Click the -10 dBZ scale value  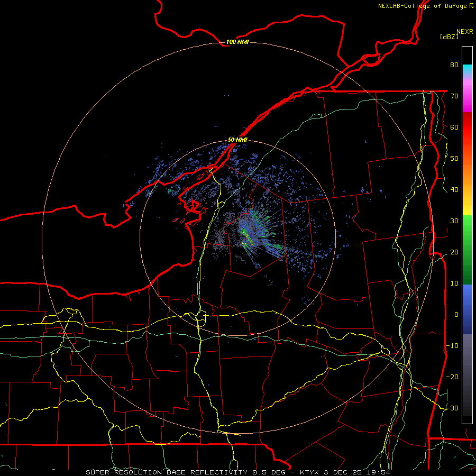(452, 346)
